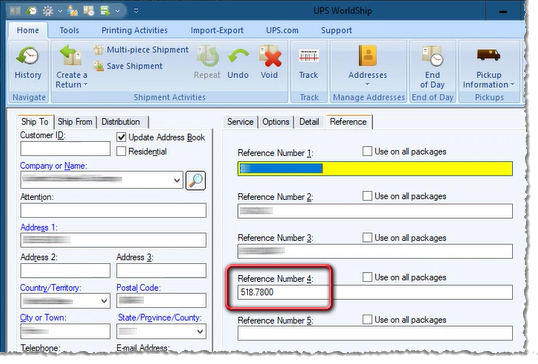Select the Detail tab
Viewport: 538px width, 364px height.
[309, 121]
